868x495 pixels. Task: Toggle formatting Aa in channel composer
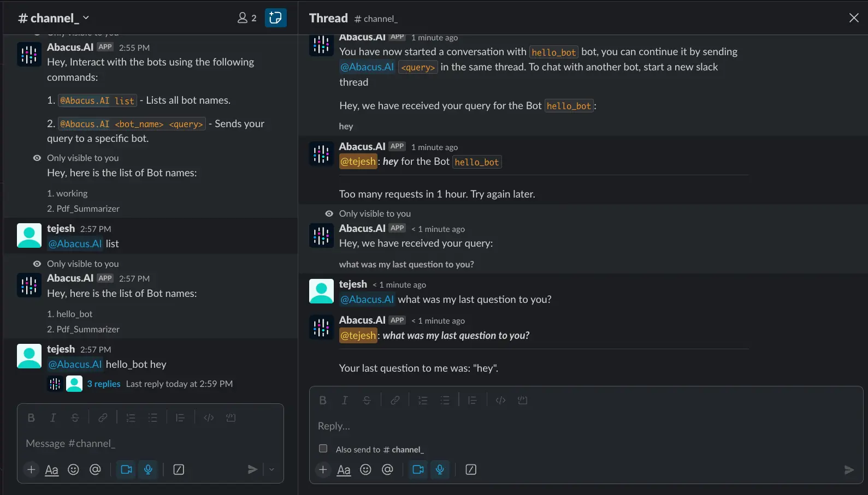pyautogui.click(x=52, y=470)
